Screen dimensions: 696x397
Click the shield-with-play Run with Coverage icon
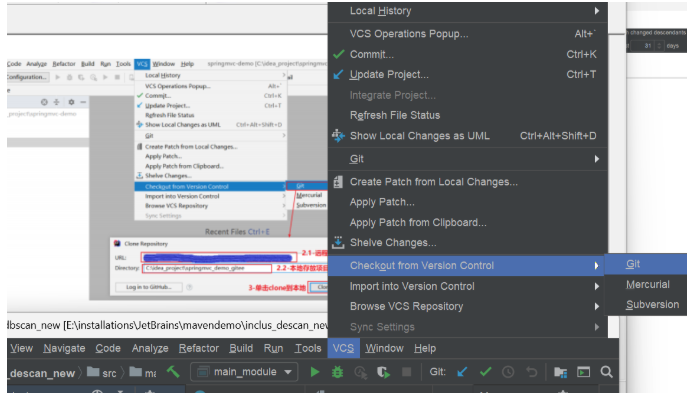[x=383, y=372]
